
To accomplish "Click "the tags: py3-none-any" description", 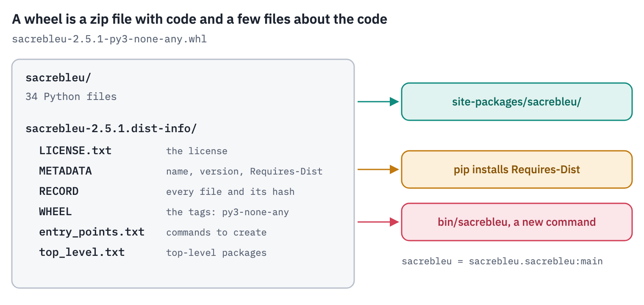I will click(x=227, y=212).
